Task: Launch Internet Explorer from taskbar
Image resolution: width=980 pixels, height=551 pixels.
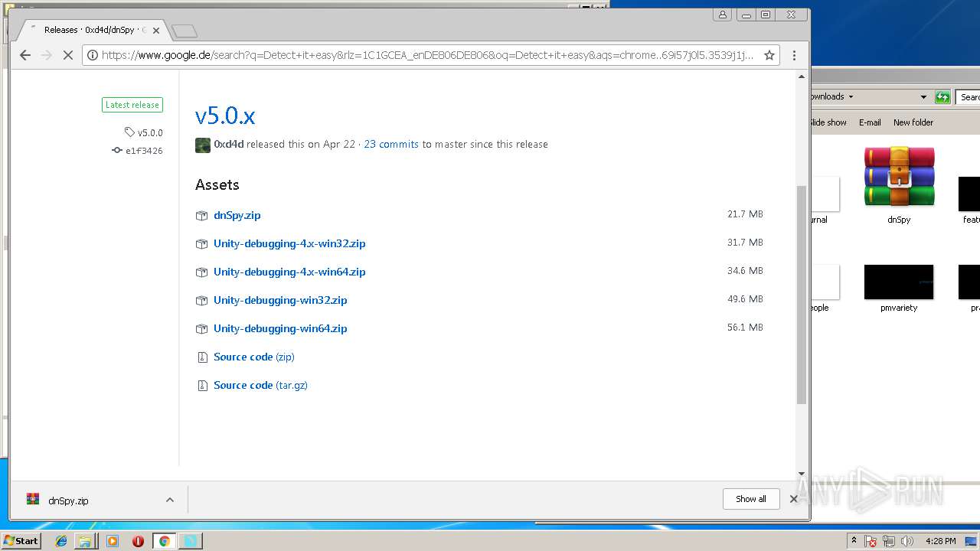Action: coord(61,541)
